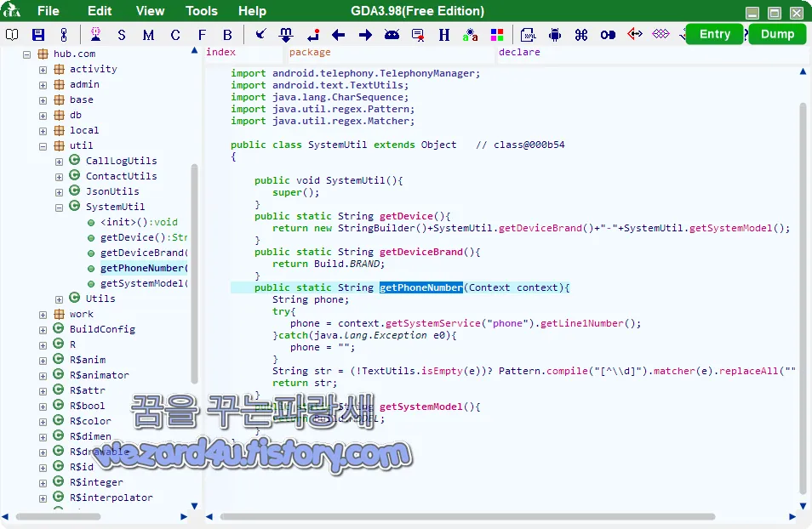812x529 pixels.
Task: Click the B toolbar letter
Action: coord(227,35)
